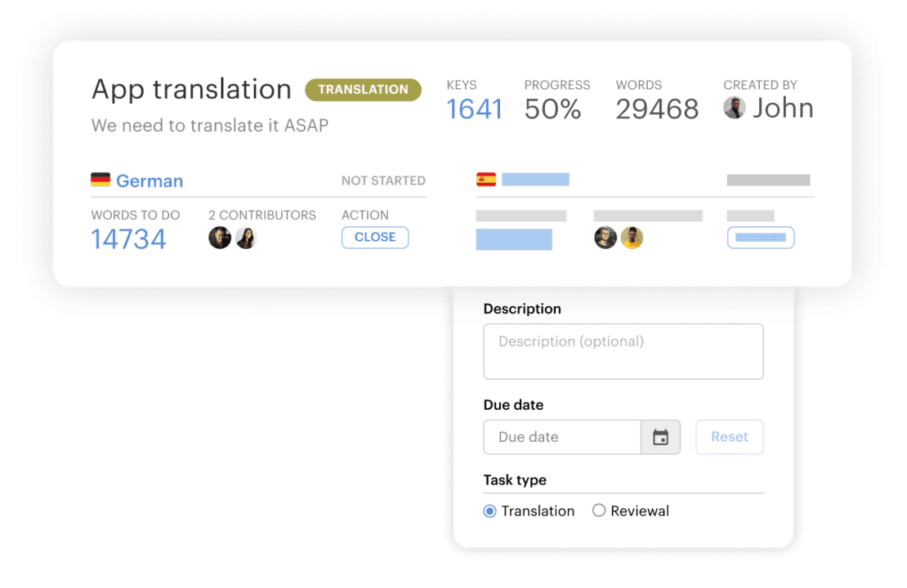Click the yellow Spanish contributor avatar

tap(632, 238)
